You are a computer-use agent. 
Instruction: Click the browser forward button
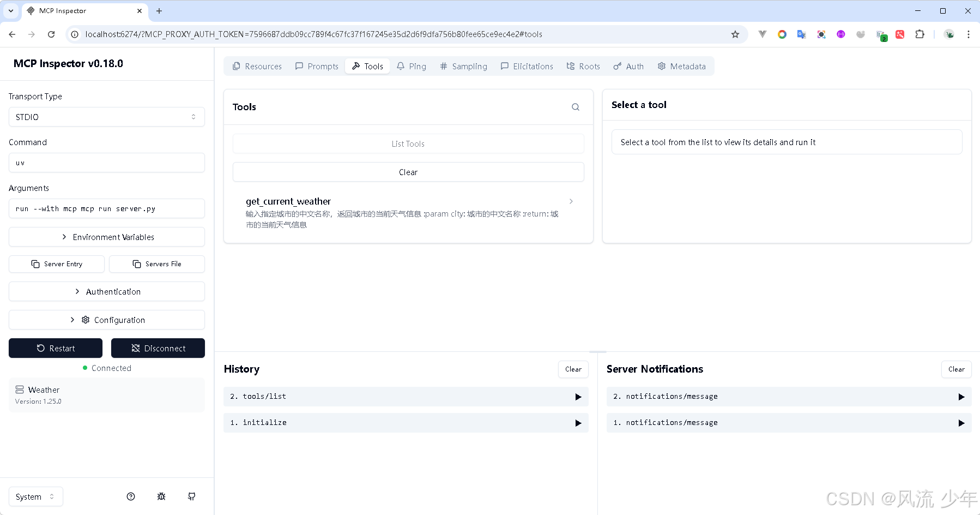pos(32,34)
